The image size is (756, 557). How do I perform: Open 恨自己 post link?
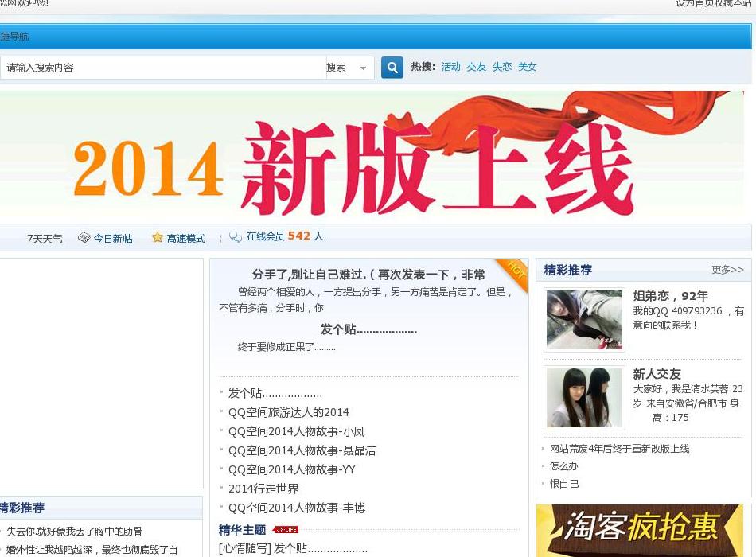[x=564, y=483]
